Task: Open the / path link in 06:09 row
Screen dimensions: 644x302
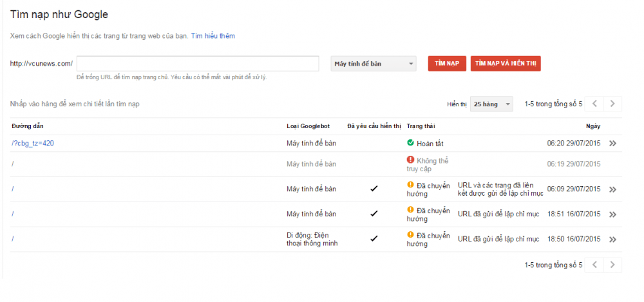Action: click(13, 189)
